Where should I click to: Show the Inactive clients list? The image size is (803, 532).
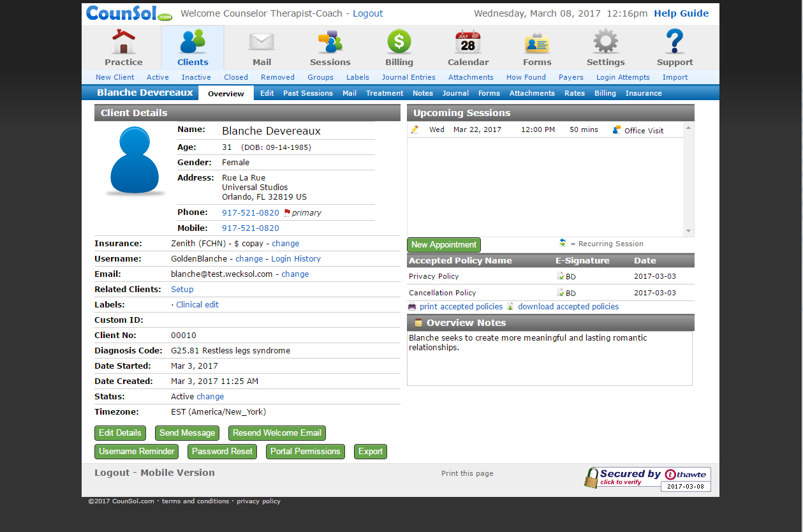(196, 77)
